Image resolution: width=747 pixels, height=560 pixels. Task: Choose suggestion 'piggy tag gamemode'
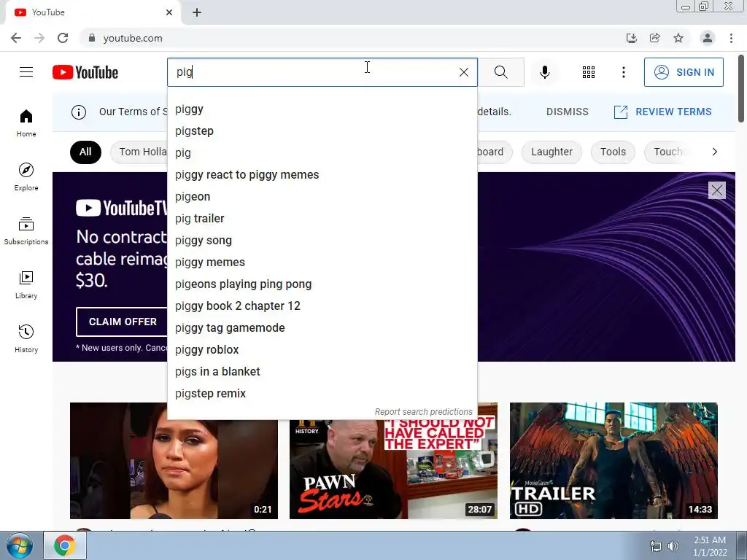click(322, 328)
